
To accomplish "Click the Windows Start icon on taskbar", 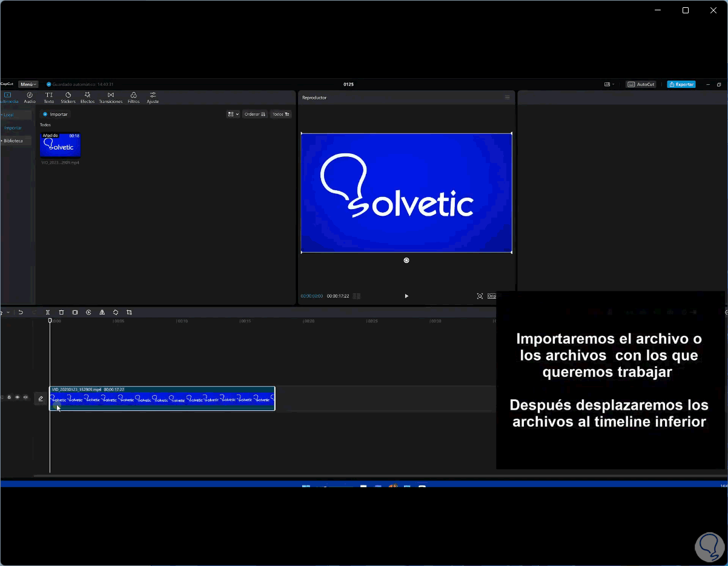I will click(306, 485).
